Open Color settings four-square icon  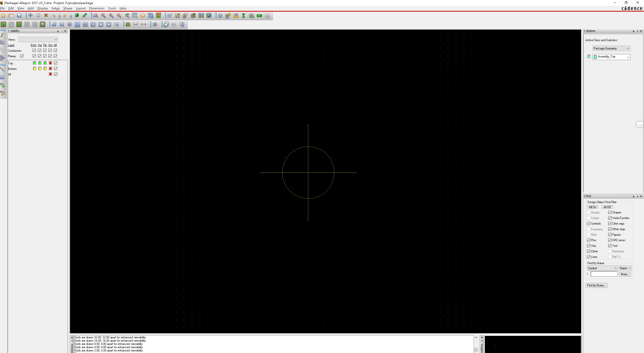coord(178,16)
